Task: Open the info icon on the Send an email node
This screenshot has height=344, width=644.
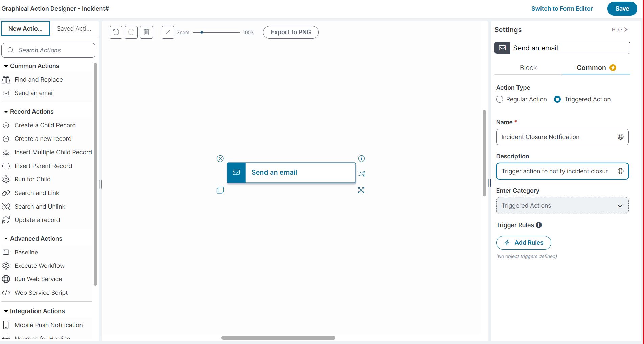Action: (361, 158)
